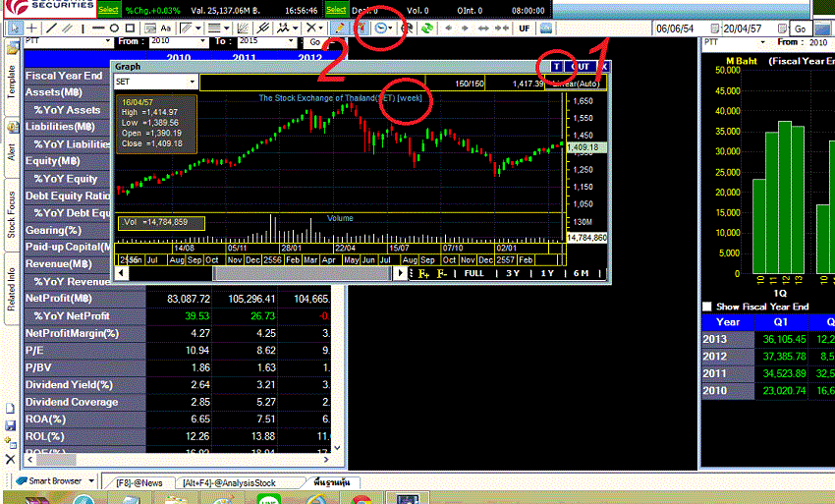Image resolution: width=835 pixels, height=504 pixels.
Task: Select the horizontal line tool
Action: click(98, 28)
